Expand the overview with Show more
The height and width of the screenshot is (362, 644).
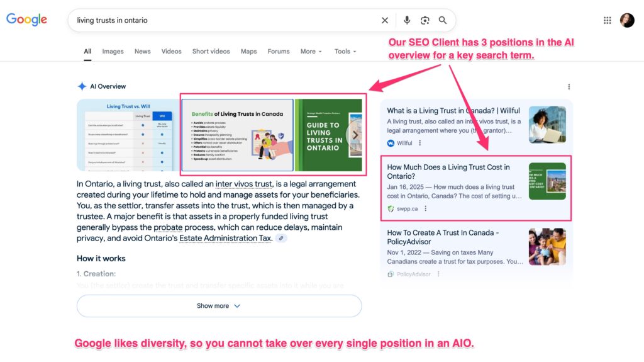coord(219,305)
